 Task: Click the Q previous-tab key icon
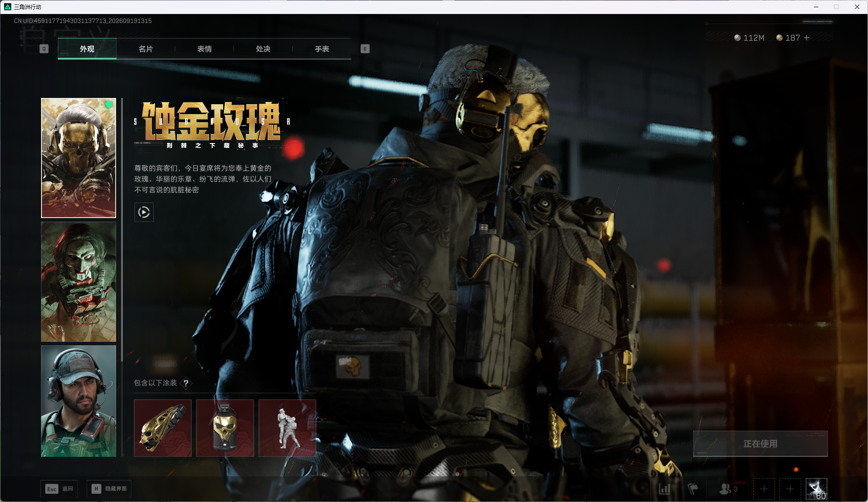click(x=44, y=49)
